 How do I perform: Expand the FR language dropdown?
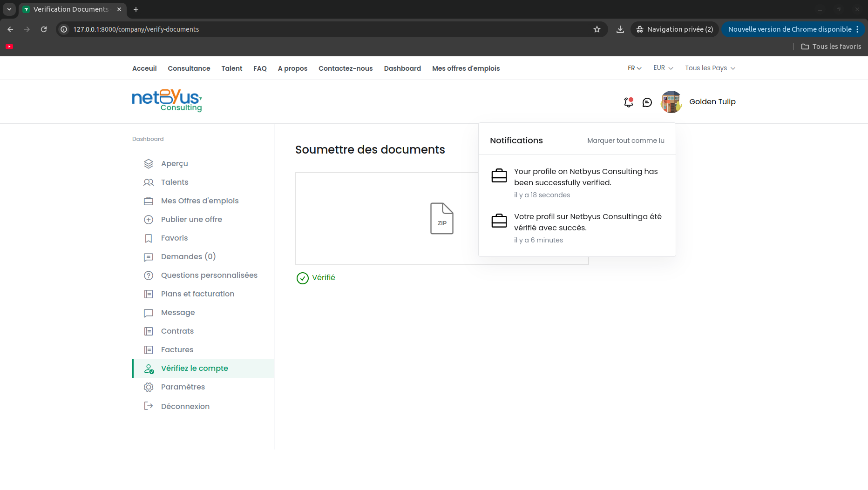click(x=635, y=68)
